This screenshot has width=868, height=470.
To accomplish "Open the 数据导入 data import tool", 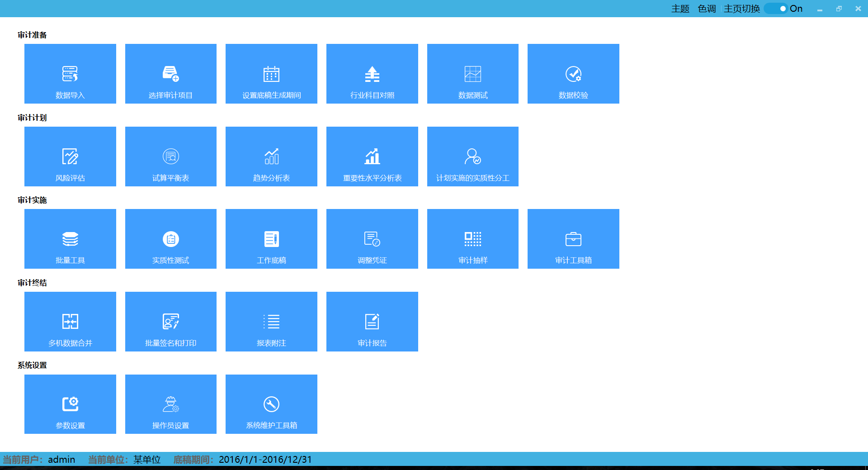I will [x=70, y=74].
